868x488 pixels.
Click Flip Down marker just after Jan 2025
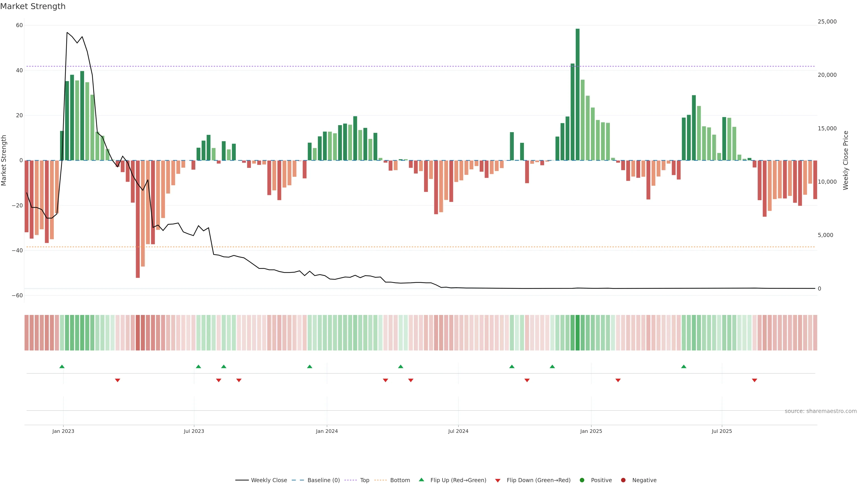click(x=618, y=380)
